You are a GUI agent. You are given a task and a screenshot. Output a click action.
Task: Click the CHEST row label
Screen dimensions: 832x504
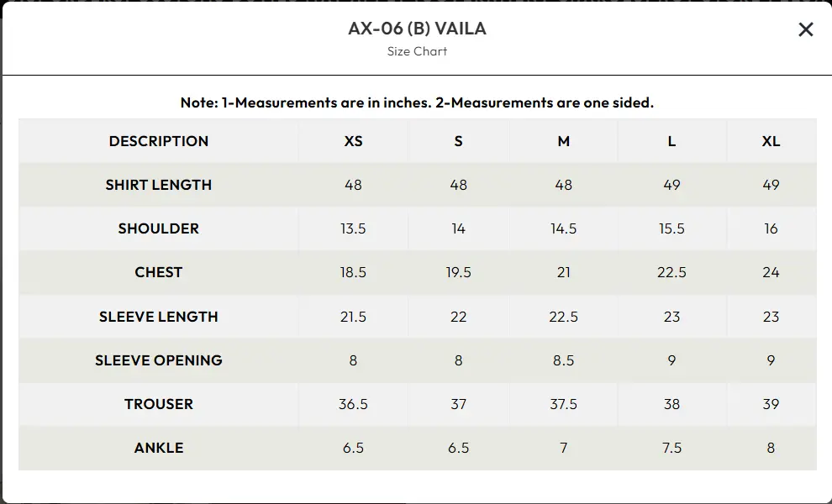(x=159, y=272)
